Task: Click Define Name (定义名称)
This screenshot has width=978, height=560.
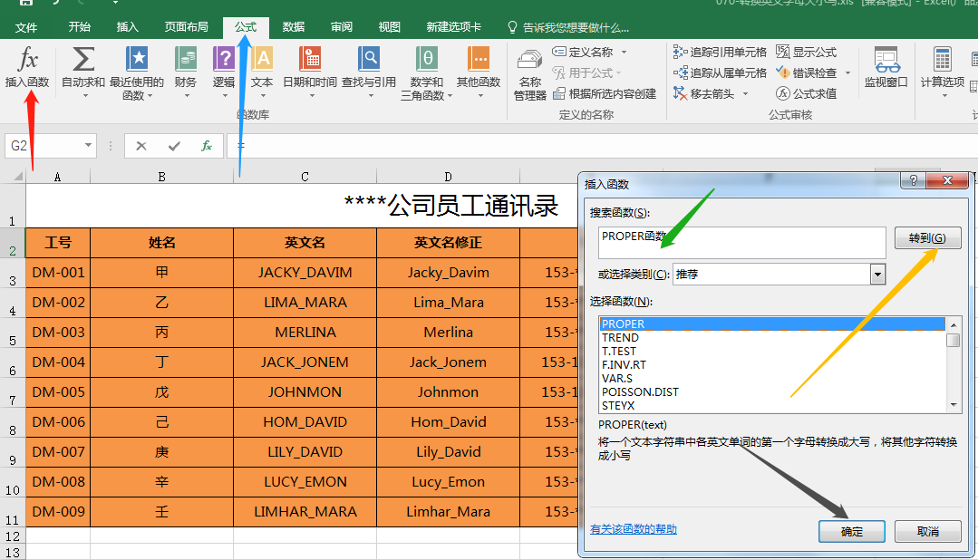Action: (x=583, y=52)
